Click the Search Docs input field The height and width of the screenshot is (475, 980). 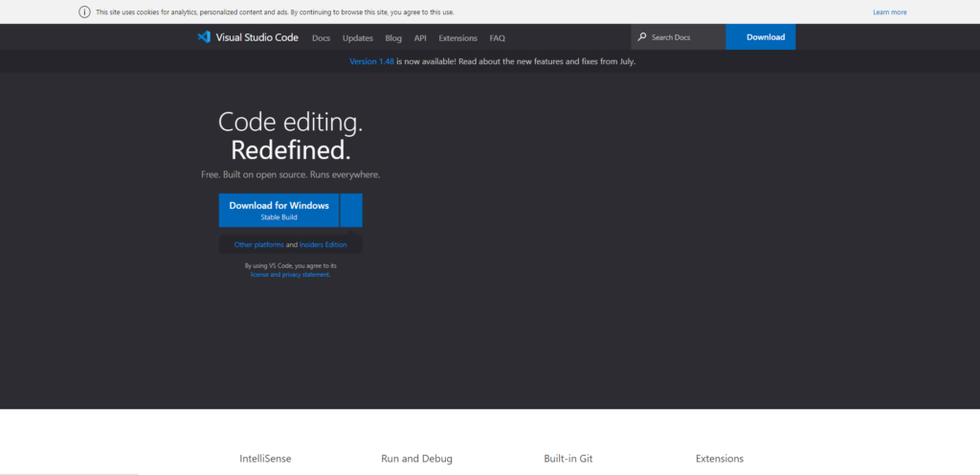pyautogui.click(x=679, y=37)
